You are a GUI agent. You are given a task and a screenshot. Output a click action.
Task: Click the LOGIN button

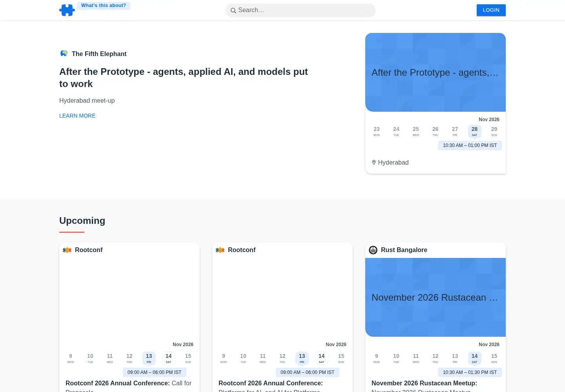491,10
